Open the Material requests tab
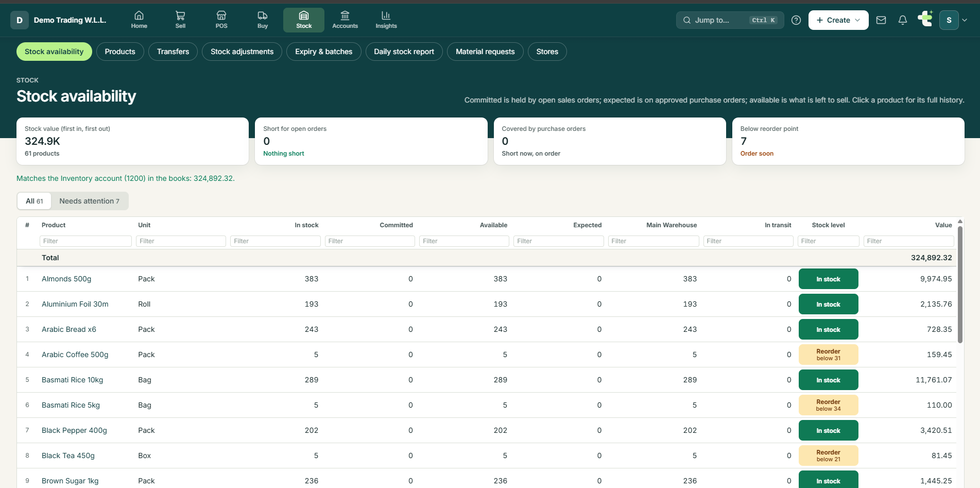980x488 pixels. click(x=485, y=52)
